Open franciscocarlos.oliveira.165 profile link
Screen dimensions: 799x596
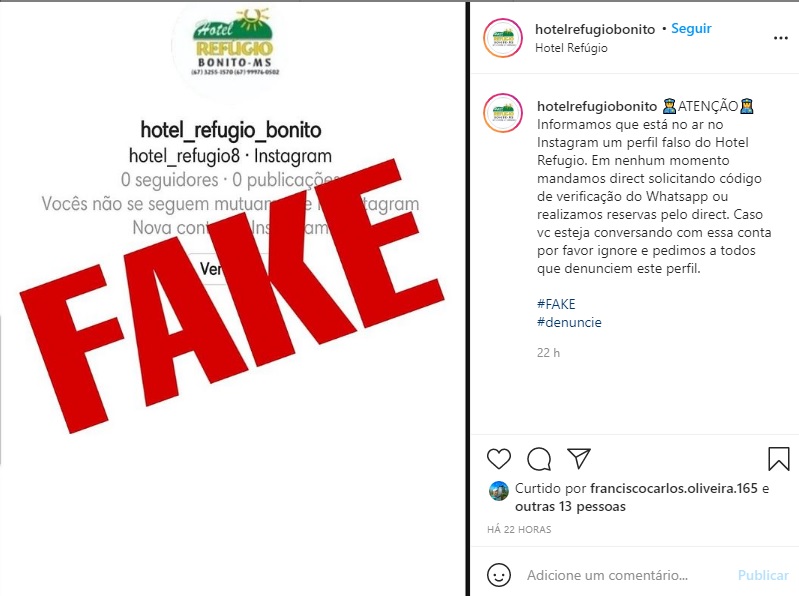click(674, 488)
